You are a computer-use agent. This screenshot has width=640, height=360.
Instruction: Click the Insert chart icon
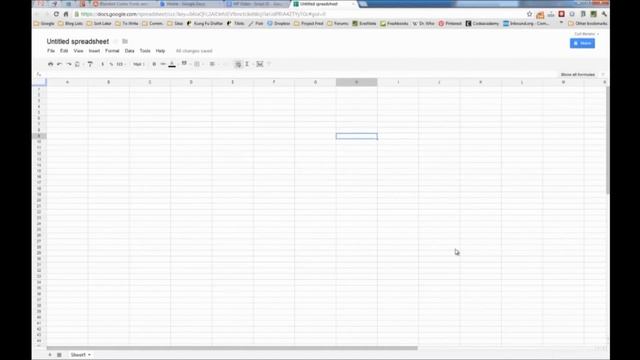point(260,64)
